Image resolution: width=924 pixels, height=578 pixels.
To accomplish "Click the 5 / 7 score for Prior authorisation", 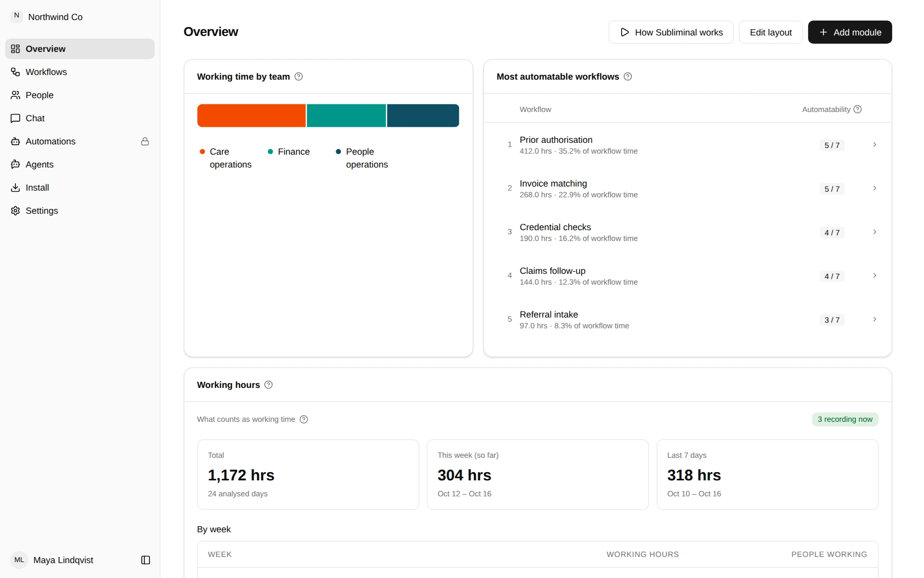I will tap(832, 145).
